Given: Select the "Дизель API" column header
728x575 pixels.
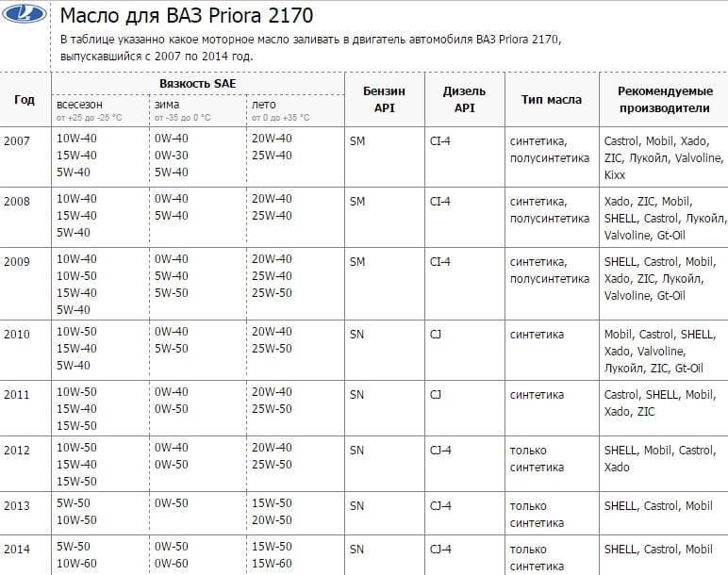Looking at the screenshot, I should (464, 100).
